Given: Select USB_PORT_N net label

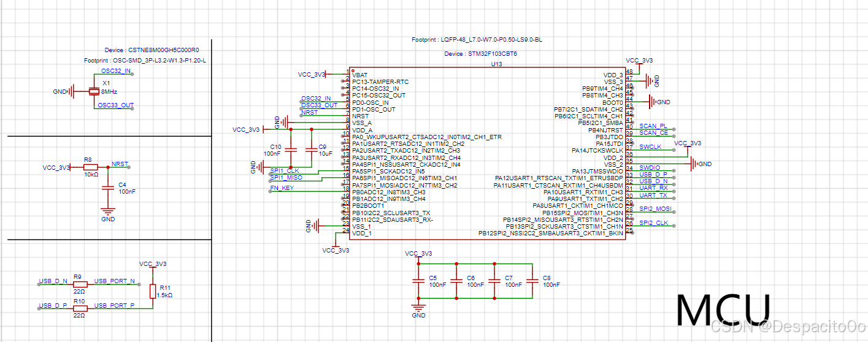Looking at the screenshot, I should pyautogui.click(x=115, y=281).
